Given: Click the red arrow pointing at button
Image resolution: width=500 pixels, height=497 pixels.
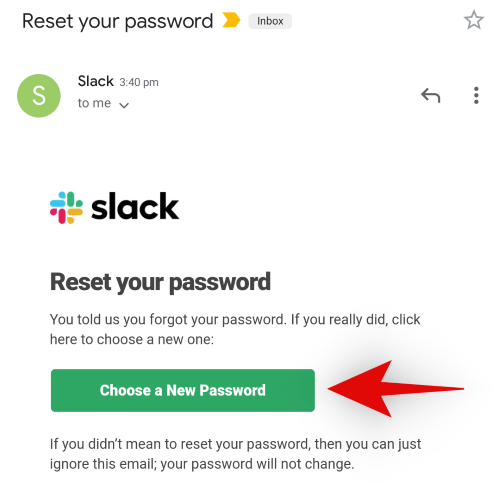Looking at the screenshot, I should 396,389.
